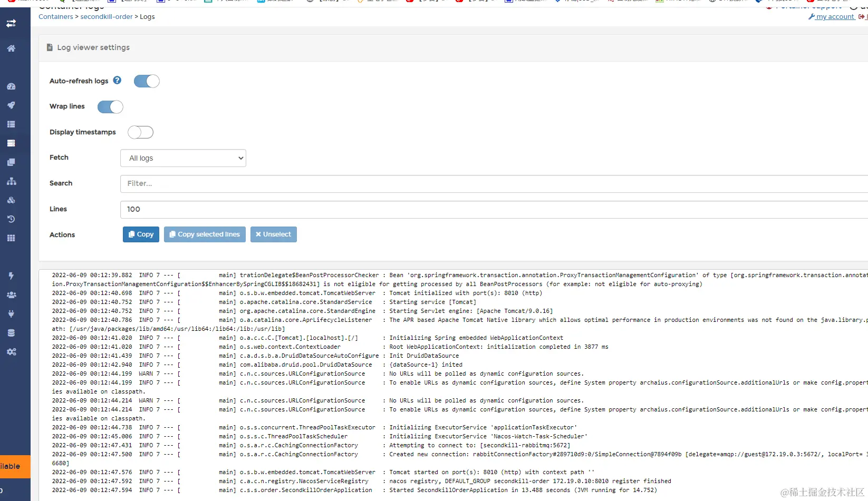This screenshot has height=501, width=868.
Task: Click the Copy button
Action: (x=141, y=234)
